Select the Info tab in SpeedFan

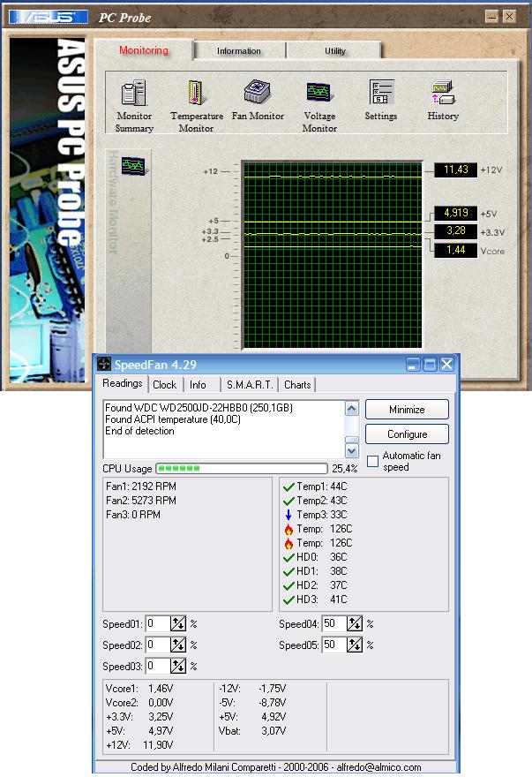tap(198, 385)
